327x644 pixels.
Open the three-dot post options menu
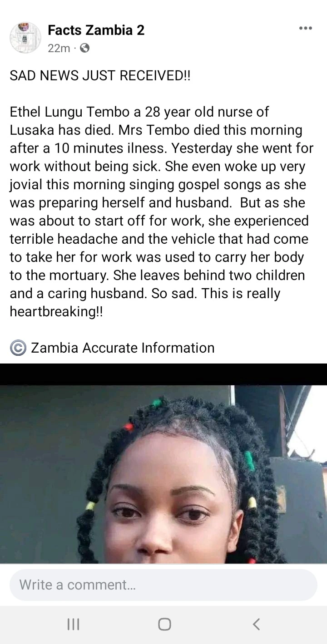click(x=305, y=28)
